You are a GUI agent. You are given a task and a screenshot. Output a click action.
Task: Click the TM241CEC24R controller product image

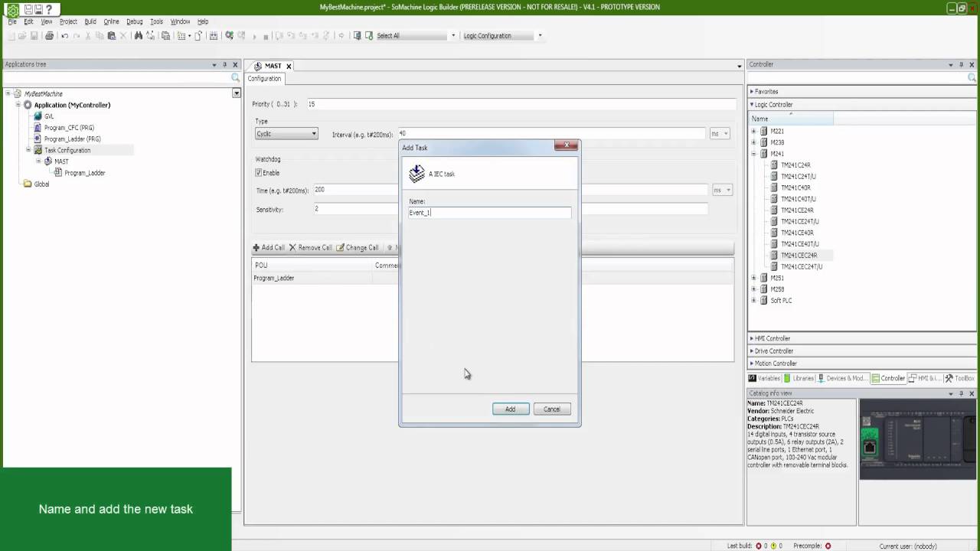(918, 439)
